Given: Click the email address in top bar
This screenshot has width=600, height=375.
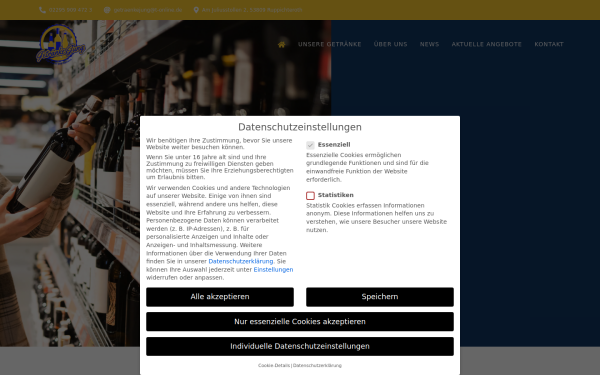Looking at the screenshot, I should [x=148, y=10].
